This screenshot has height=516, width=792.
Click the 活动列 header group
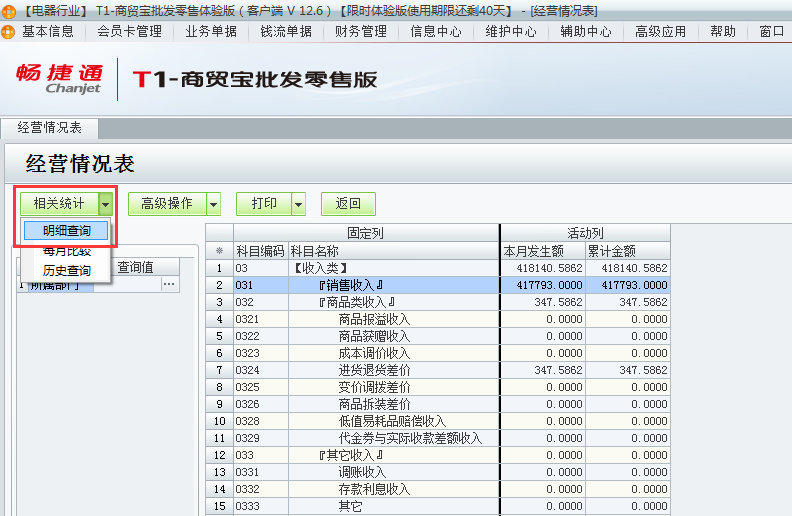pos(585,233)
